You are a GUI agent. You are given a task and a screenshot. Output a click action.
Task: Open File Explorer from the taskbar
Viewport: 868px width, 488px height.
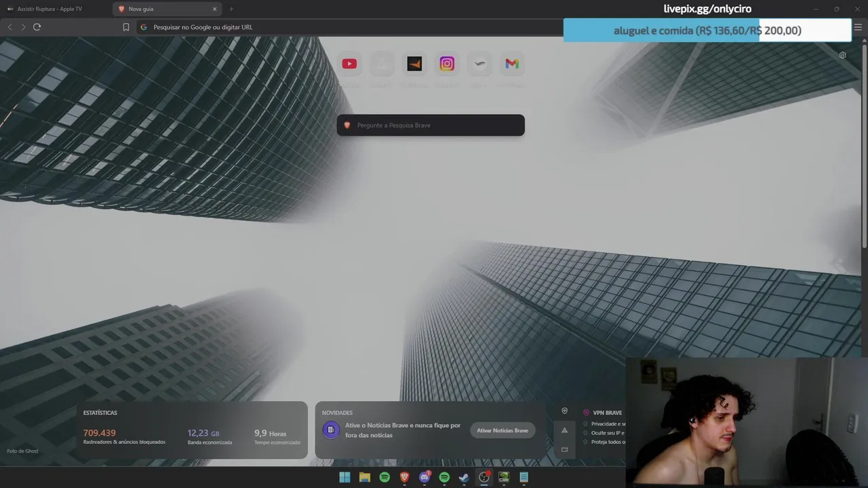[365, 477]
